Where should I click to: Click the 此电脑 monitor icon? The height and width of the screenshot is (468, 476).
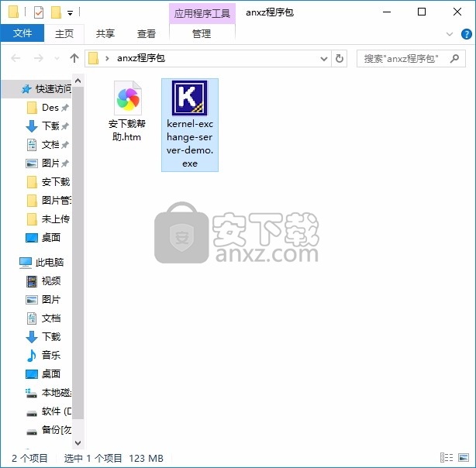coord(26,263)
